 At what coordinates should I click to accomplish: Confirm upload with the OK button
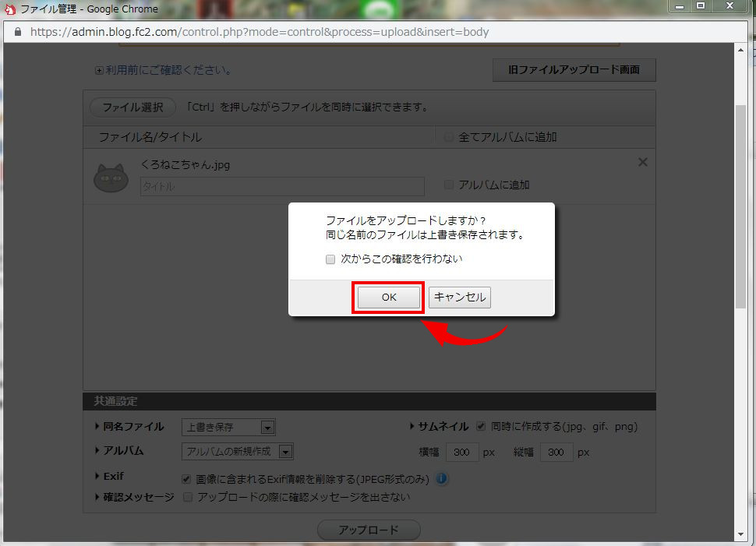[x=389, y=298]
